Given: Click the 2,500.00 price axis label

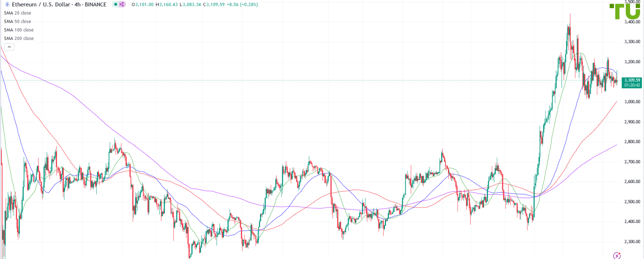Looking at the screenshot, I should (632, 202).
